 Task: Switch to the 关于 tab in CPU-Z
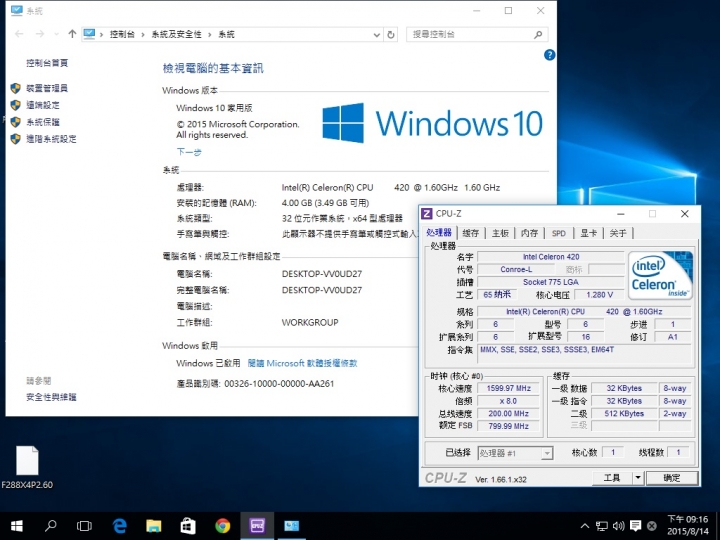pos(618,233)
